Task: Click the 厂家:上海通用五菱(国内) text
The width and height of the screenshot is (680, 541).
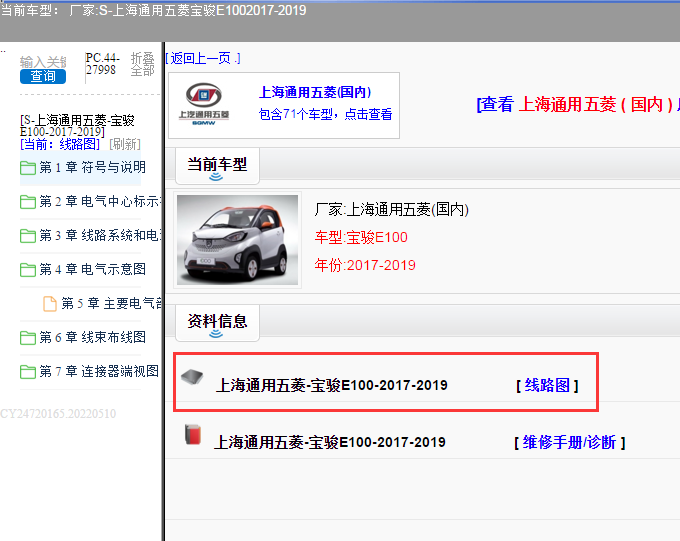Action: pos(392,210)
